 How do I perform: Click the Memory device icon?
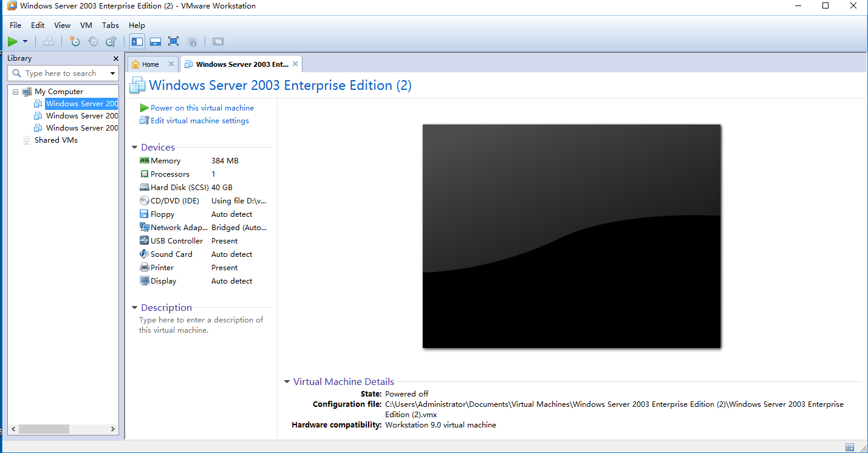(x=144, y=161)
